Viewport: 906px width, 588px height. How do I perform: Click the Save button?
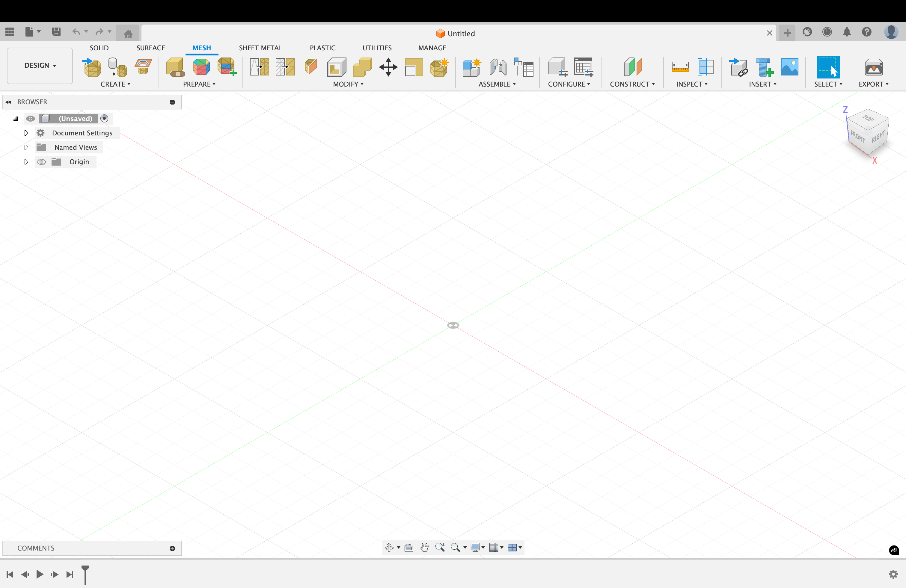(56, 32)
